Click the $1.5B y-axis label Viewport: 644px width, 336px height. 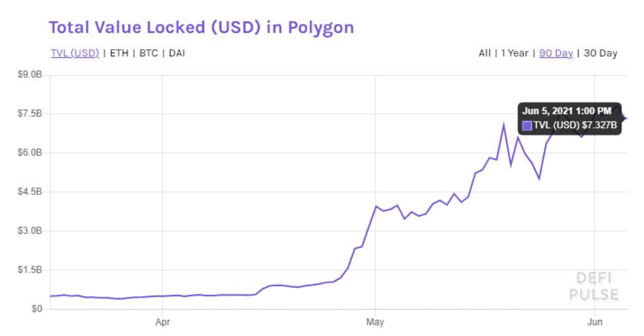coord(30,270)
